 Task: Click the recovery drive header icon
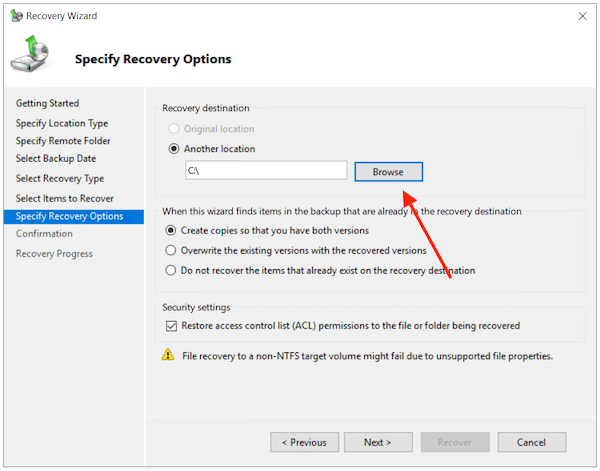32,57
